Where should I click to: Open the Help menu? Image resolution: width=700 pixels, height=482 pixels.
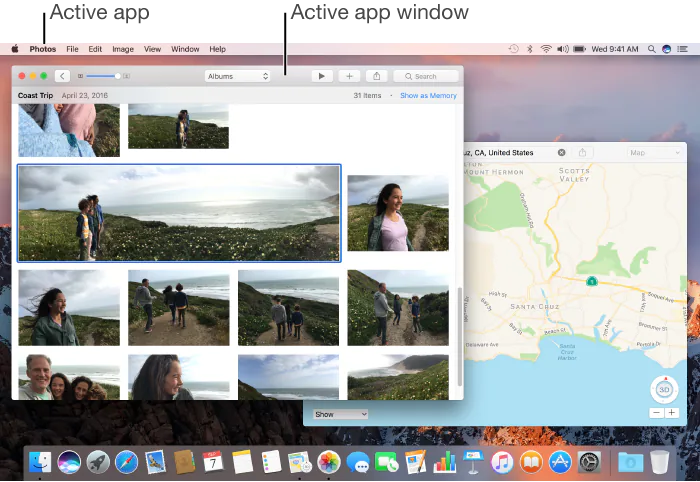[x=217, y=49]
